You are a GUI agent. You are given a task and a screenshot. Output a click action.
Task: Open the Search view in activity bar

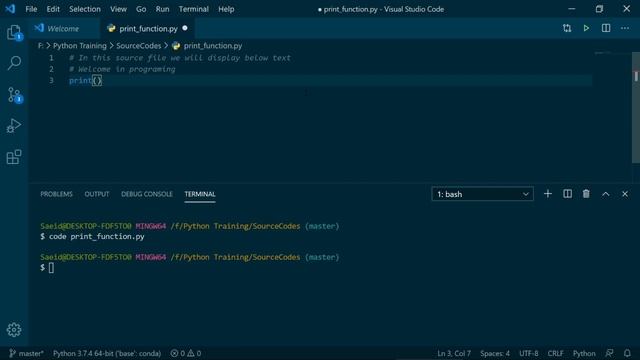point(14,63)
